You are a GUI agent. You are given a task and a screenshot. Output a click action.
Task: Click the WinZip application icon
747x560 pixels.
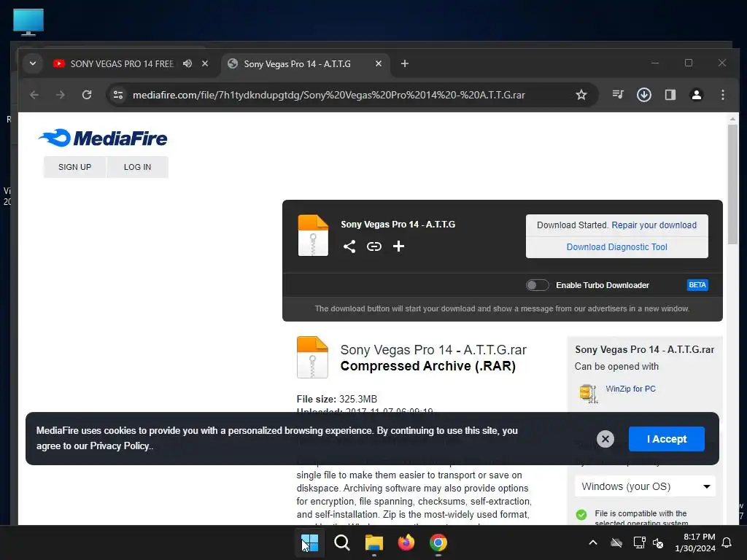click(589, 393)
